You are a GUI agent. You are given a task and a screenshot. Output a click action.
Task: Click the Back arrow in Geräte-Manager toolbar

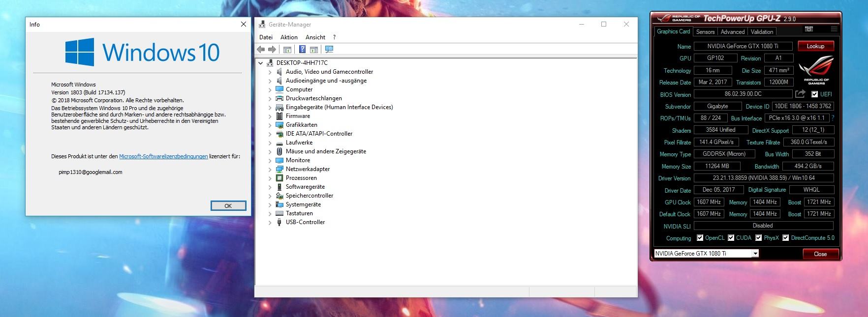pyautogui.click(x=261, y=49)
